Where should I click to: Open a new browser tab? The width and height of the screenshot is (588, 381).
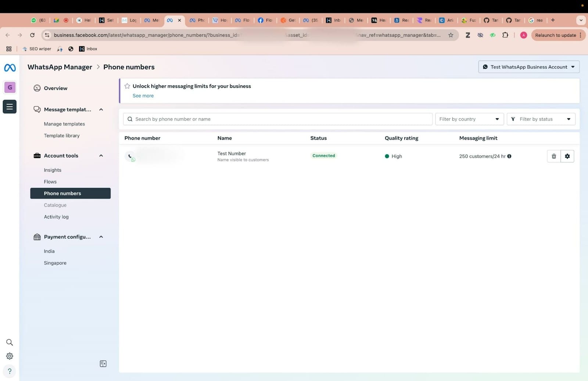point(553,20)
